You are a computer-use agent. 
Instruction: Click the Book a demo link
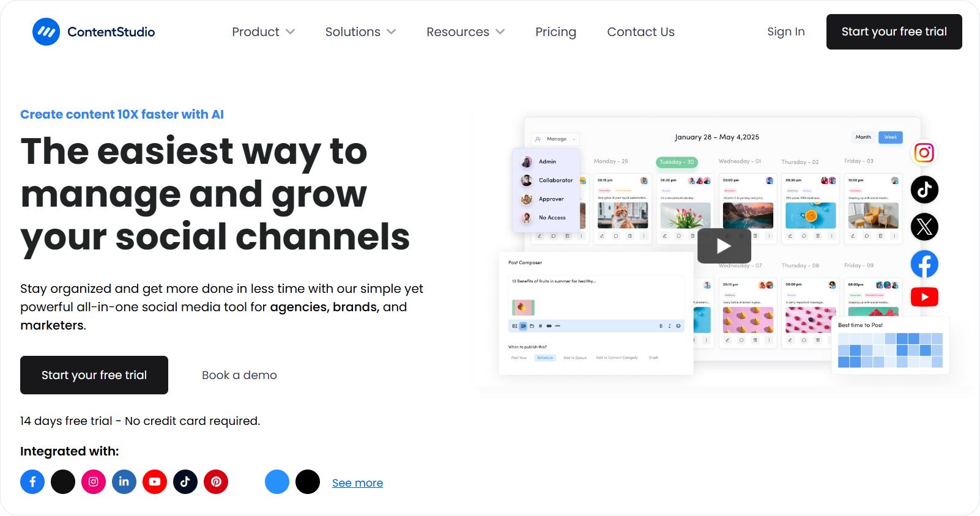pyautogui.click(x=239, y=375)
